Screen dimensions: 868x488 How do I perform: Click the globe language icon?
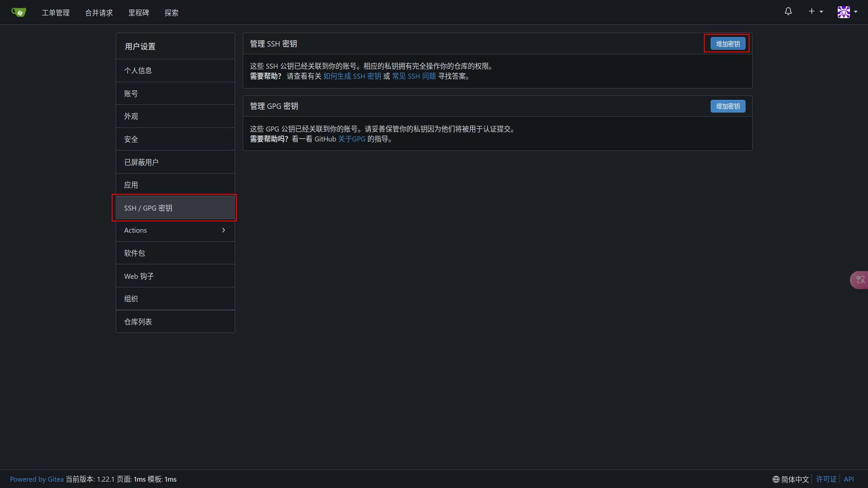776,479
